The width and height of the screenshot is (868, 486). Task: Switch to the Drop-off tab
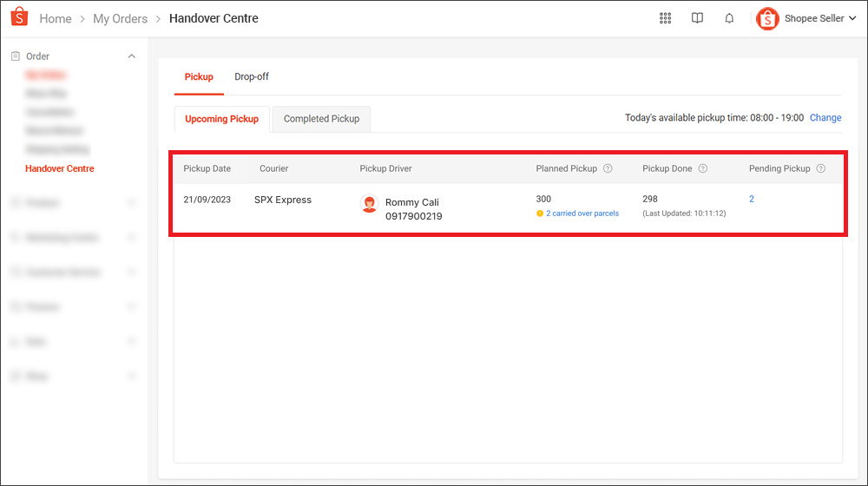(252, 77)
